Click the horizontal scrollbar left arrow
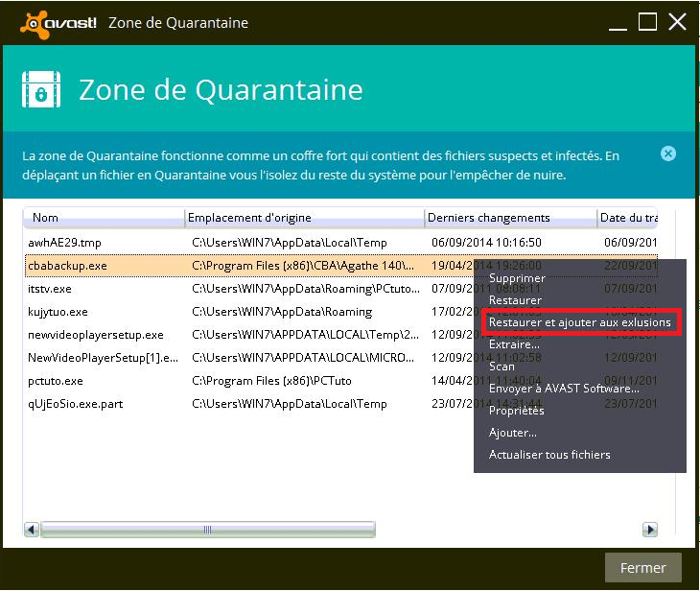This screenshot has height=591, width=700. (x=32, y=530)
